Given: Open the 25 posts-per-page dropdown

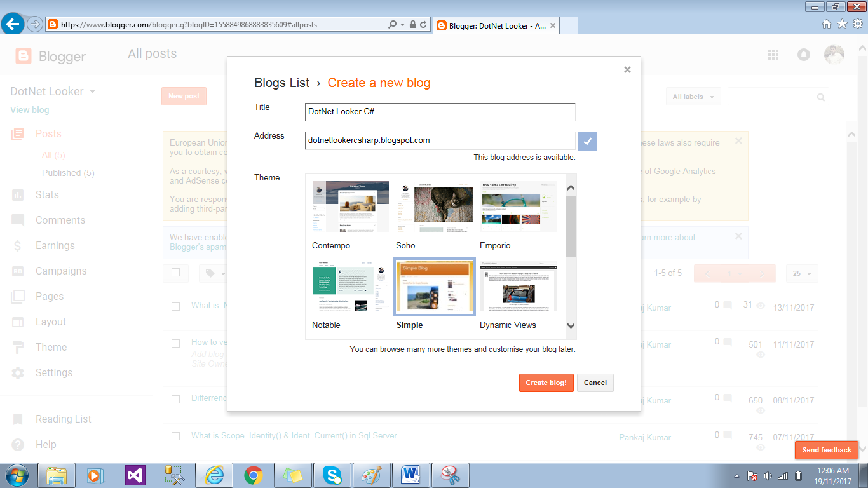Looking at the screenshot, I should [802, 273].
